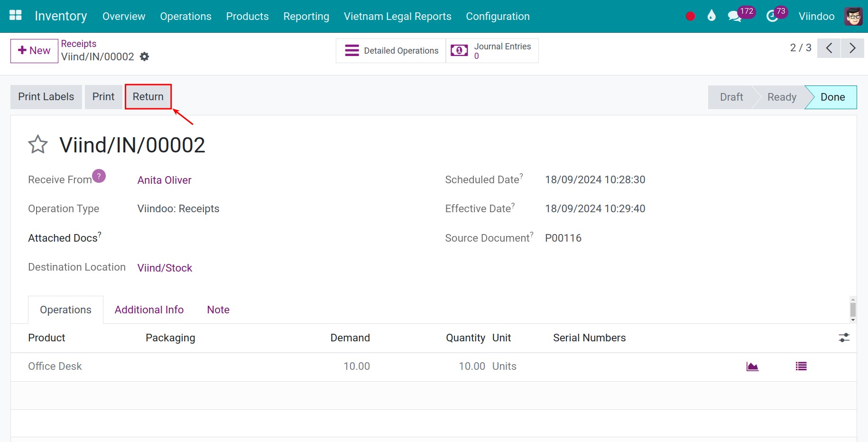Image resolution: width=868 pixels, height=442 pixels.
Task: Sort by the Quantity column header
Action: (465, 338)
